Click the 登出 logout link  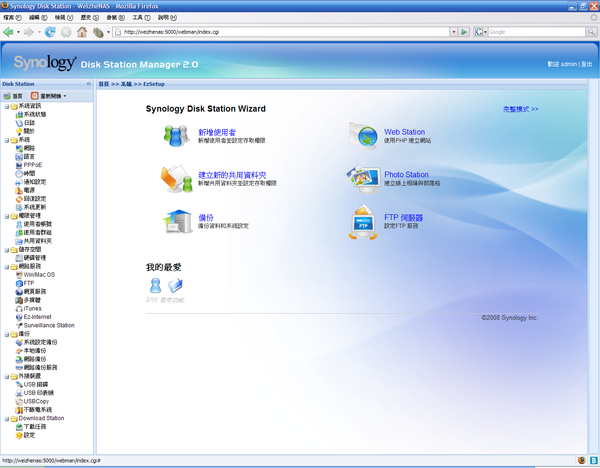tap(587, 64)
